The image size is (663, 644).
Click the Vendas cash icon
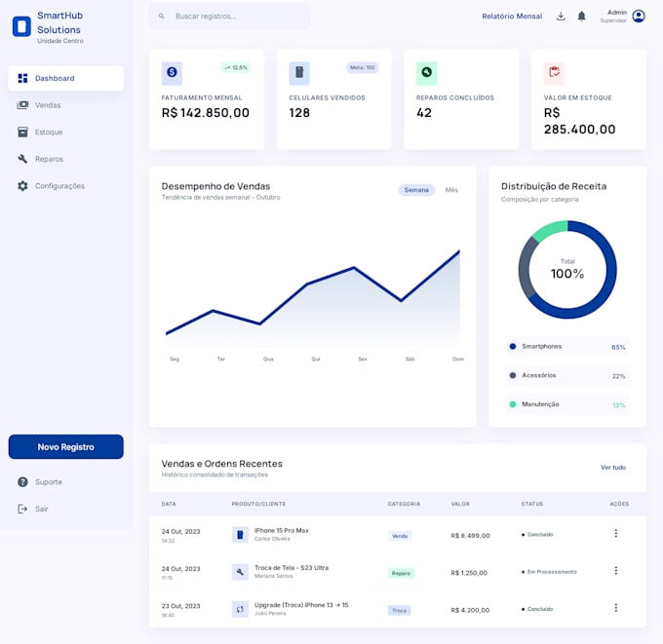(x=22, y=105)
